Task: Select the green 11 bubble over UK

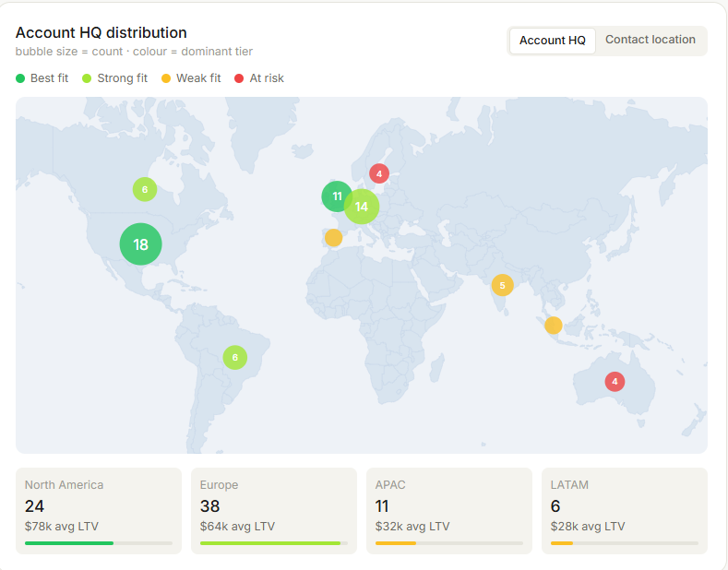Action: coord(337,196)
